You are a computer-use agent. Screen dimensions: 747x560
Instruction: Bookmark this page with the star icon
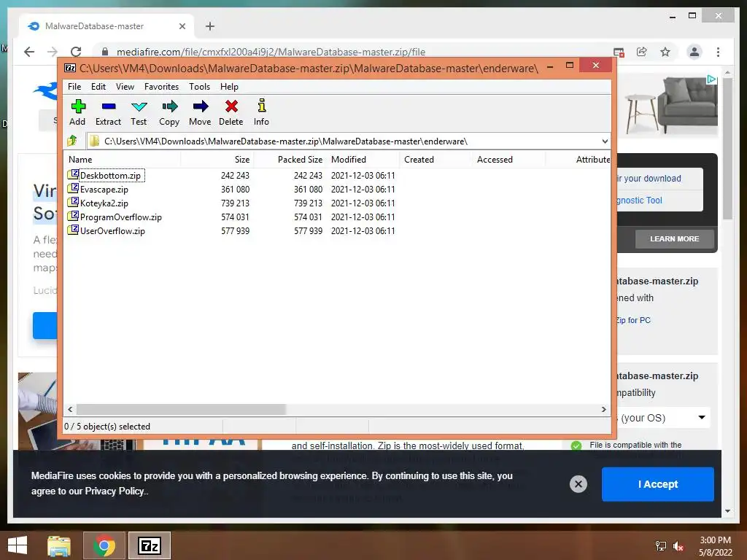[x=665, y=52]
